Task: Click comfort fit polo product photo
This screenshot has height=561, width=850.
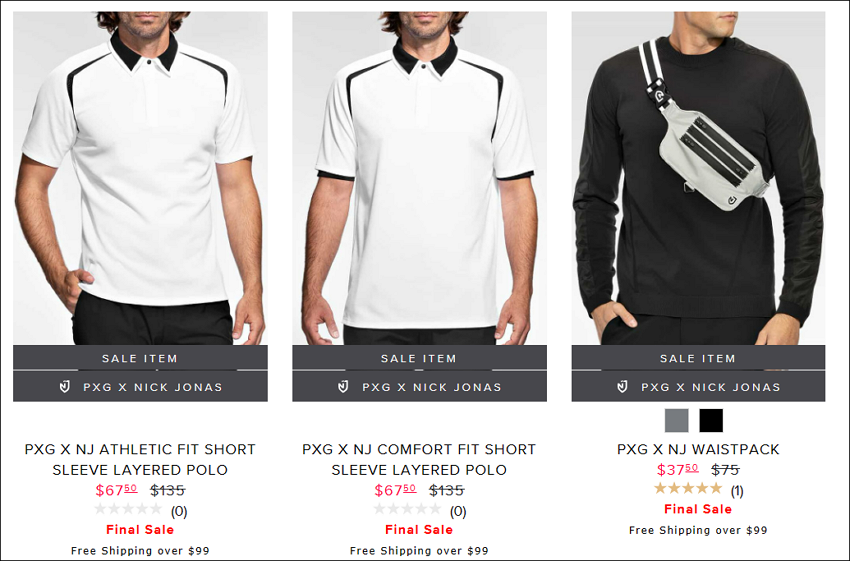Action: pyautogui.click(x=420, y=178)
